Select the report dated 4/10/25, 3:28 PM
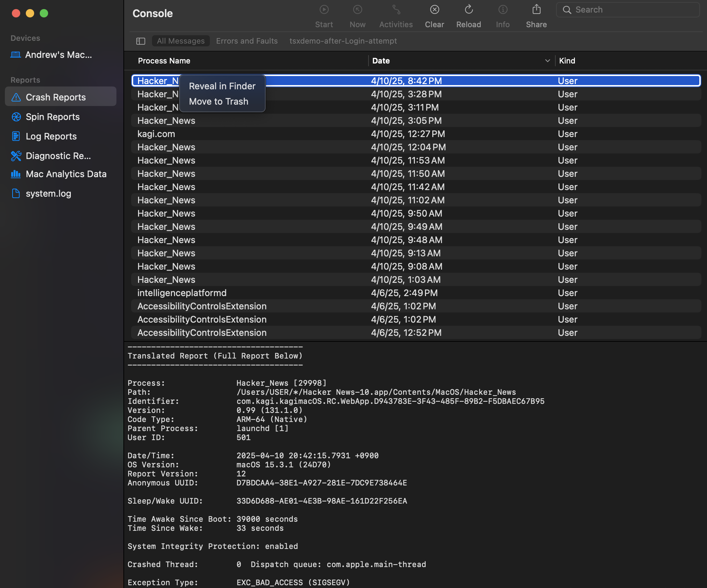The height and width of the screenshot is (588, 707). 416,94
